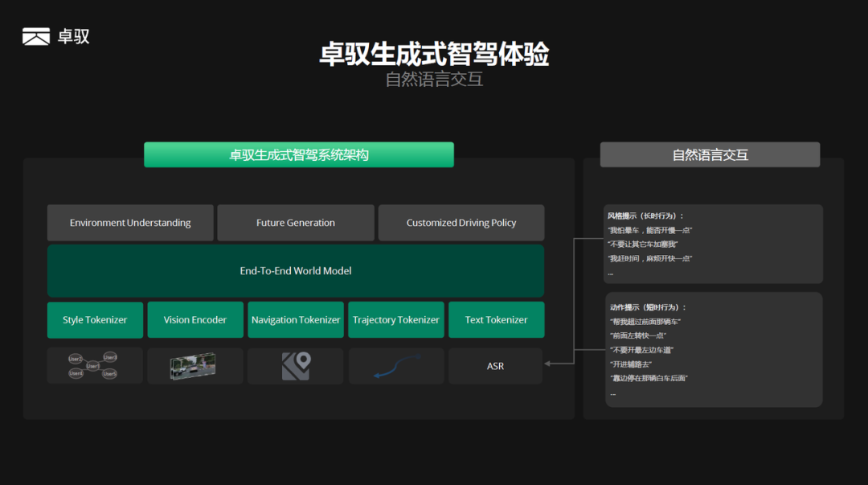The width and height of the screenshot is (868, 485).
Task: Click the main title 卓驭生成式智驾体验
Action: pos(434,55)
